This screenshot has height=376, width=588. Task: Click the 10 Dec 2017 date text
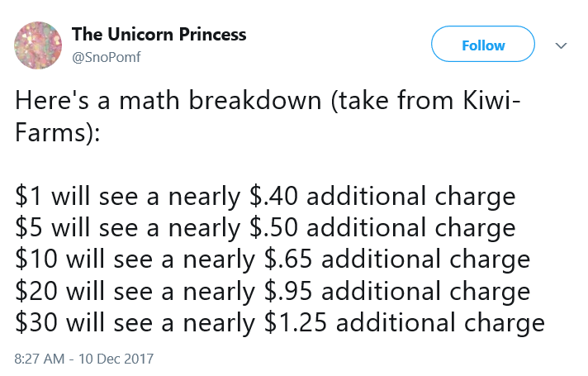[x=116, y=359]
